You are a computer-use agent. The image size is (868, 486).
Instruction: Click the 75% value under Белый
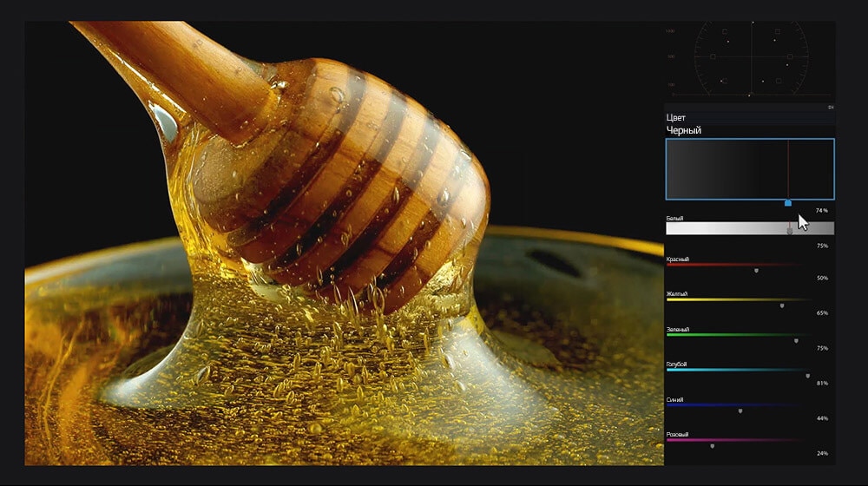tap(822, 246)
